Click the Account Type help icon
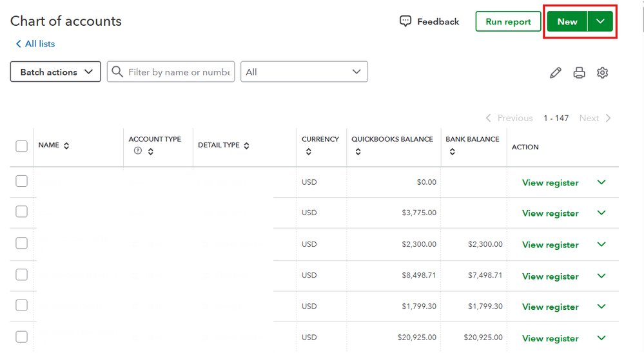 (137, 151)
